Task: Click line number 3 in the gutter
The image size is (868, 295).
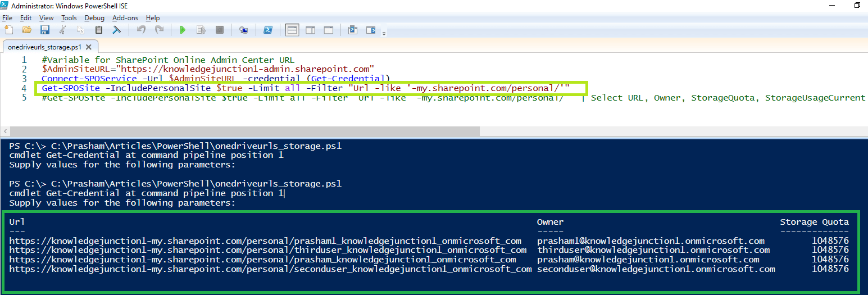Action: (x=24, y=79)
